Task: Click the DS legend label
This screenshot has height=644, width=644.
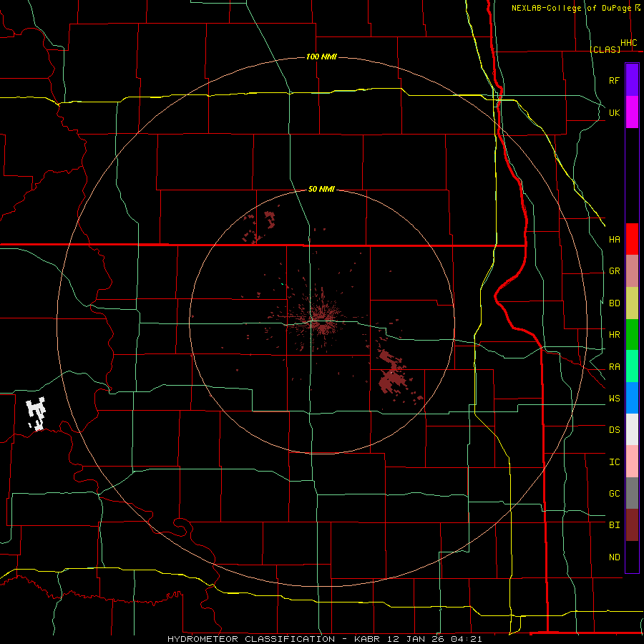Action: 614,429
